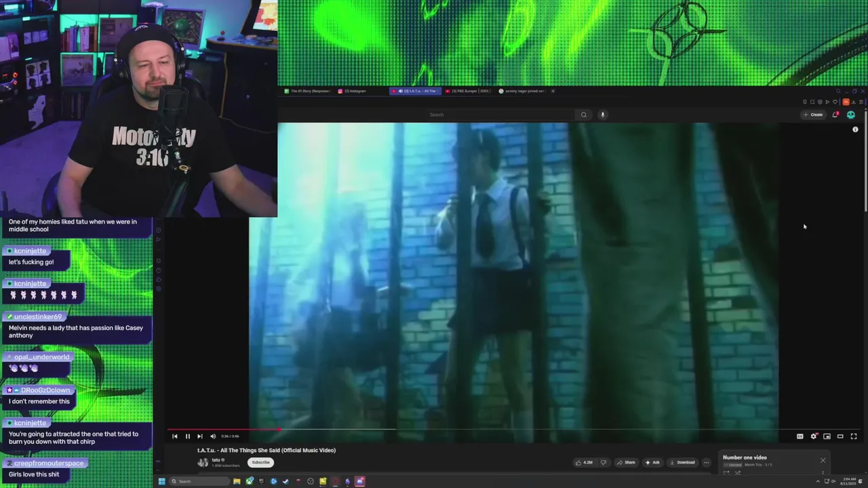Show the video info card icon
The width and height of the screenshot is (868, 488).
855,129
